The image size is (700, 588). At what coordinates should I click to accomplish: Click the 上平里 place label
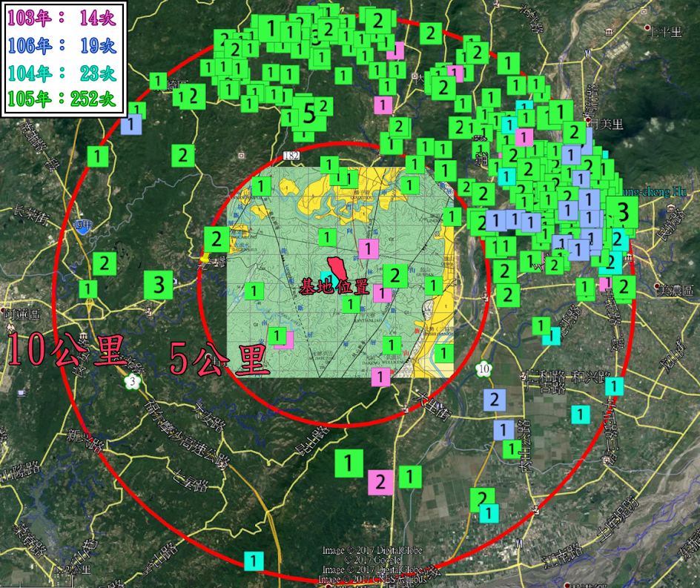(x=665, y=32)
